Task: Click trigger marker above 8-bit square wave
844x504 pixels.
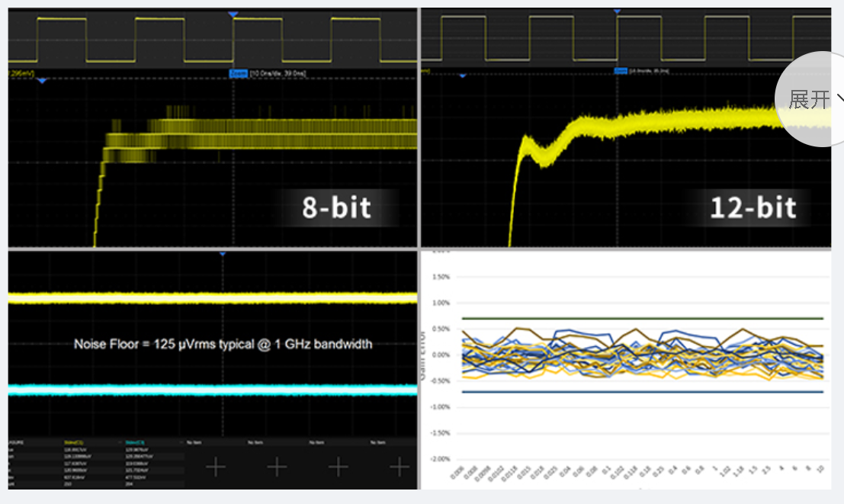Action: (233, 14)
